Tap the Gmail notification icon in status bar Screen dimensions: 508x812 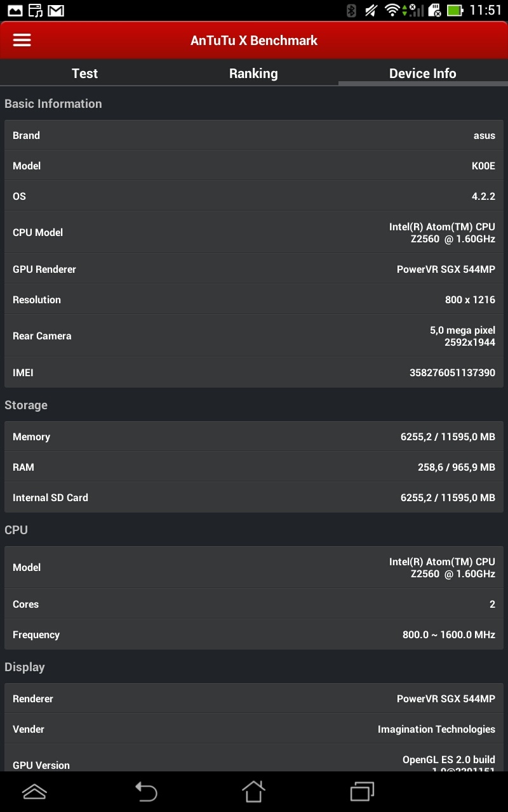(x=56, y=10)
